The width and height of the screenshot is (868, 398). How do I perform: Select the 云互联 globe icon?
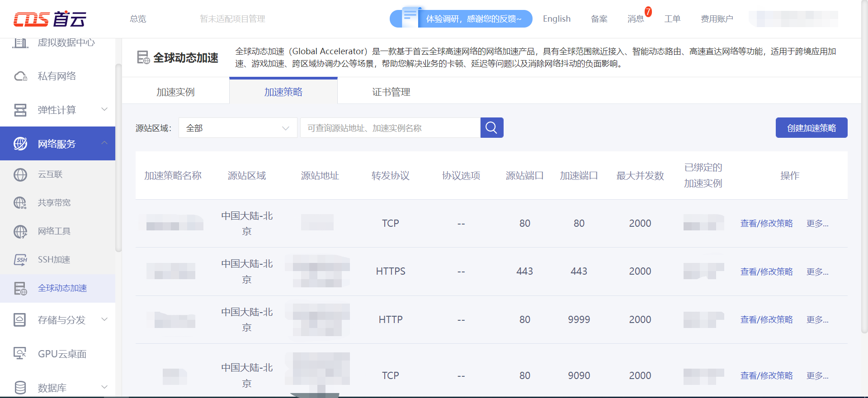click(20, 174)
